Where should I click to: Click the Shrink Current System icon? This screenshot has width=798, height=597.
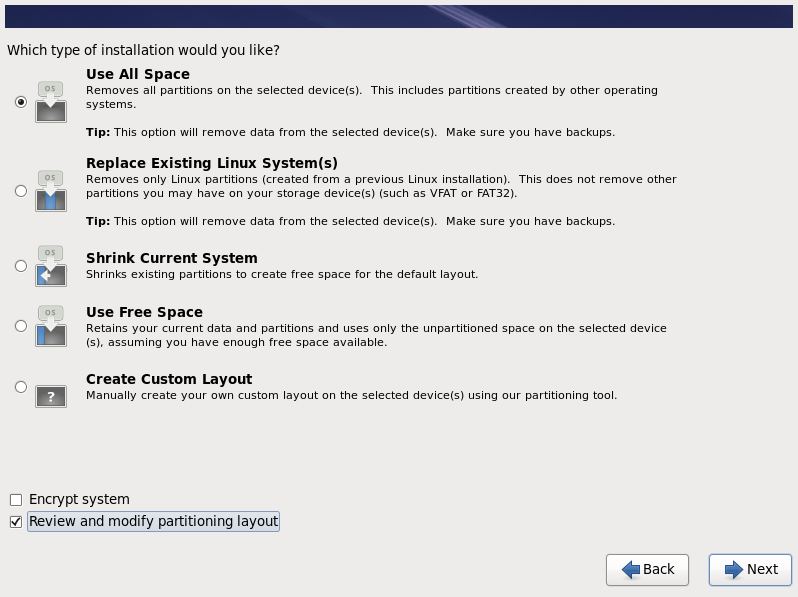pyautogui.click(x=51, y=266)
